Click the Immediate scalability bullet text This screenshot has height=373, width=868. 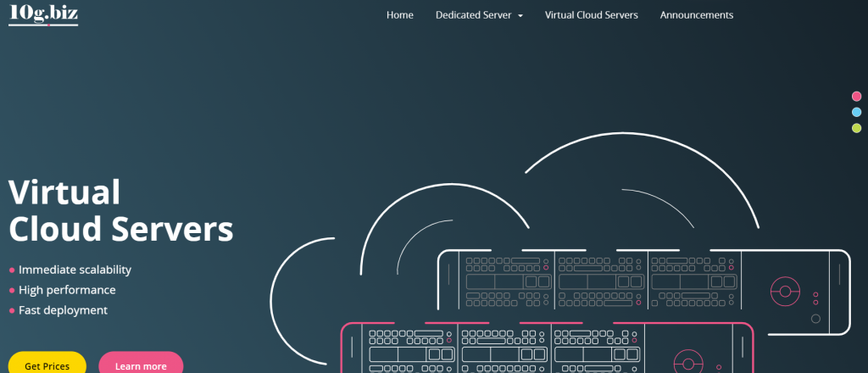pyautogui.click(x=75, y=270)
